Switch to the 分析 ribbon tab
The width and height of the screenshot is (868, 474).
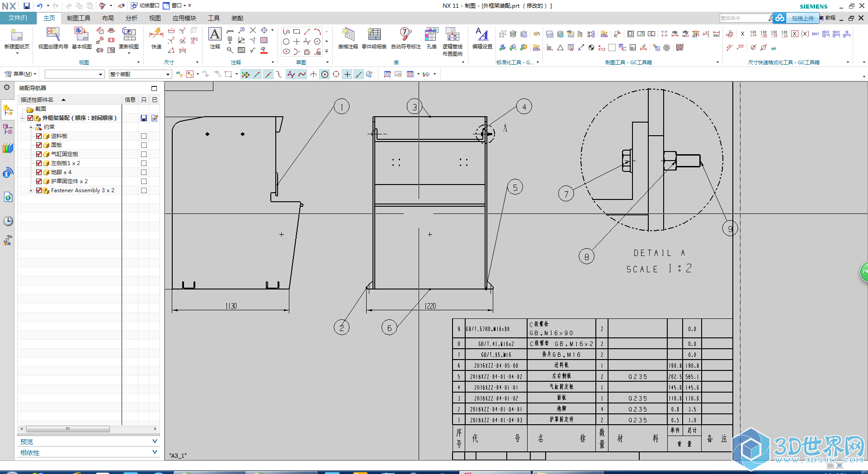pyautogui.click(x=132, y=18)
